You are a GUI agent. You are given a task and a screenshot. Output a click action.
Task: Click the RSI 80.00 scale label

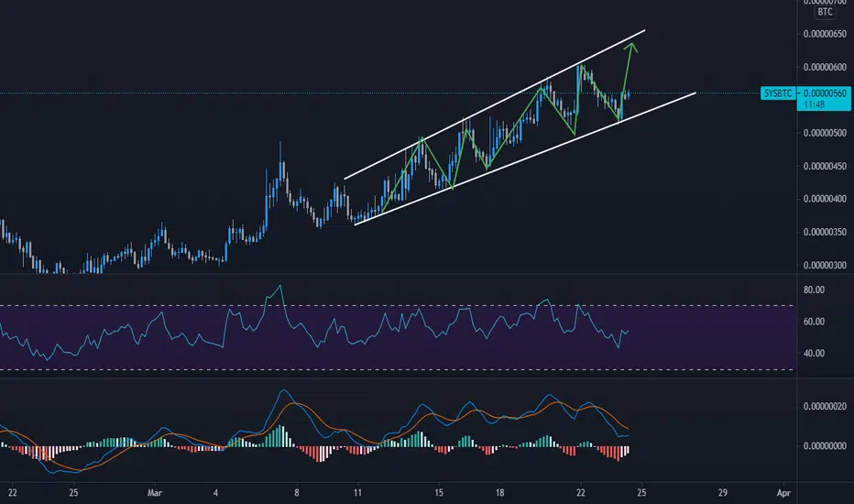[814, 290]
